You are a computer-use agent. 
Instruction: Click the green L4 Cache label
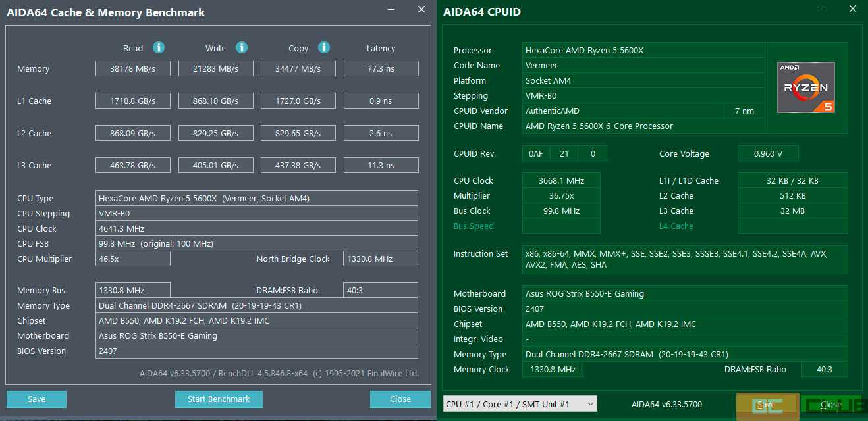(676, 226)
